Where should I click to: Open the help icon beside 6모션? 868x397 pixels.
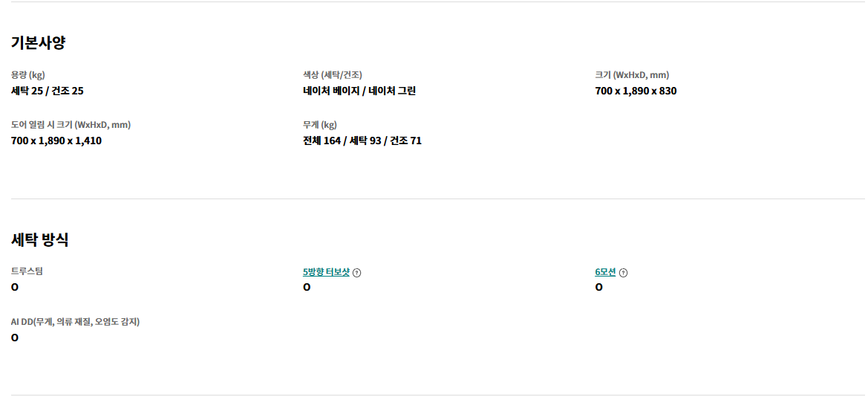[x=623, y=273]
